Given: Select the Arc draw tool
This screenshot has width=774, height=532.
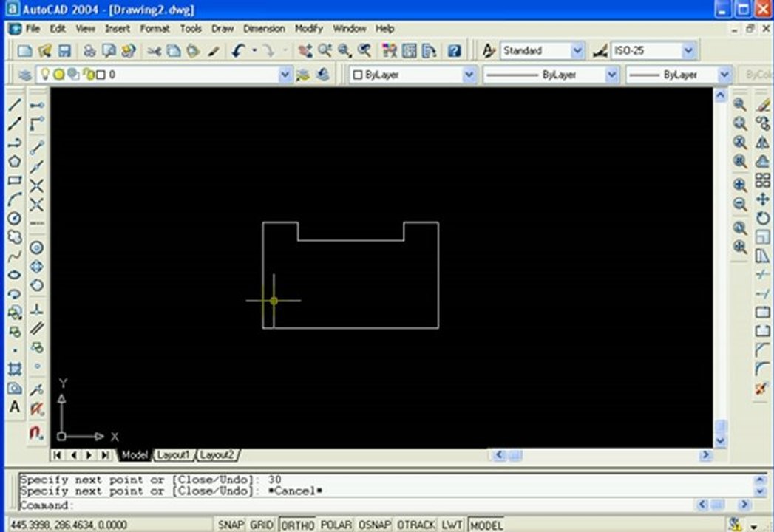Looking at the screenshot, I should [x=14, y=199].
